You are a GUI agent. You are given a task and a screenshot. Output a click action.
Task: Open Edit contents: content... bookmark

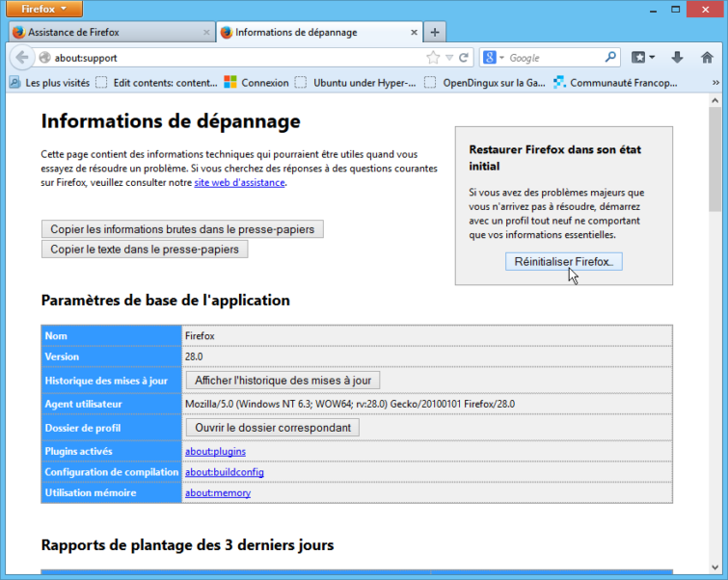tap(156, 83)
